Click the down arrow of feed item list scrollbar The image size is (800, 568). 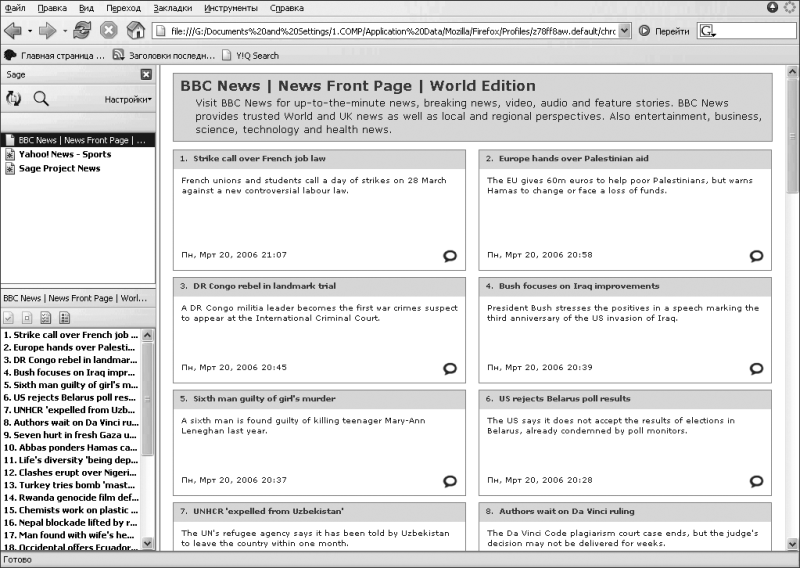click(x=148, y=543)
